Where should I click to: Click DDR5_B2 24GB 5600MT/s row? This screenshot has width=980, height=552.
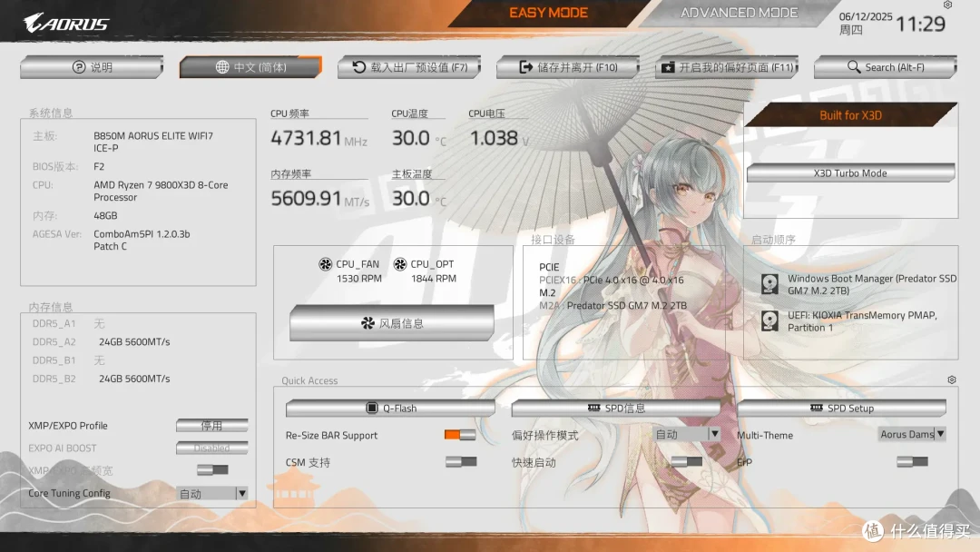click(102, 379)
